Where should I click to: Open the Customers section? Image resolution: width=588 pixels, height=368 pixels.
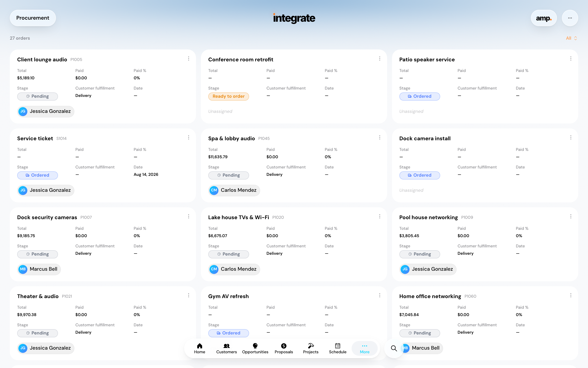coord(226,348)
